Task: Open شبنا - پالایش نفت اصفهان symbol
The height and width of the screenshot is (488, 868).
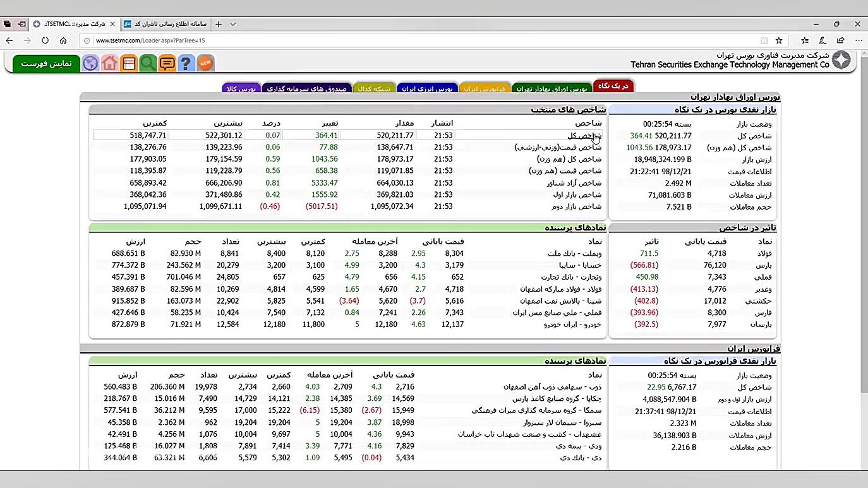Action: pos(560,301)
